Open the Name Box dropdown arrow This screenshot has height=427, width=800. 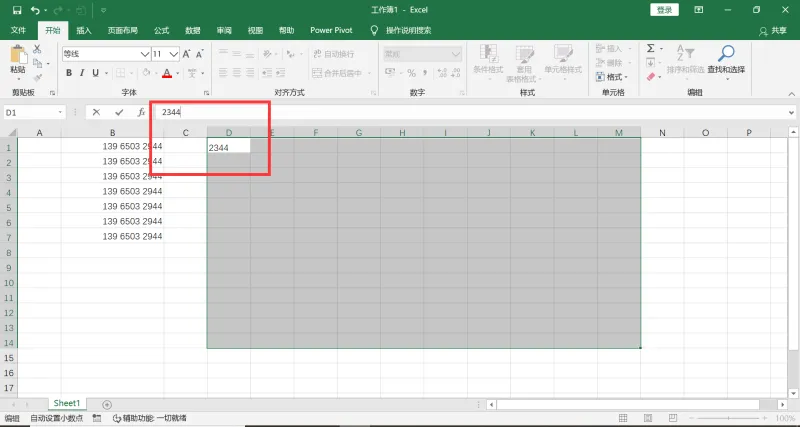pos(61,112)
